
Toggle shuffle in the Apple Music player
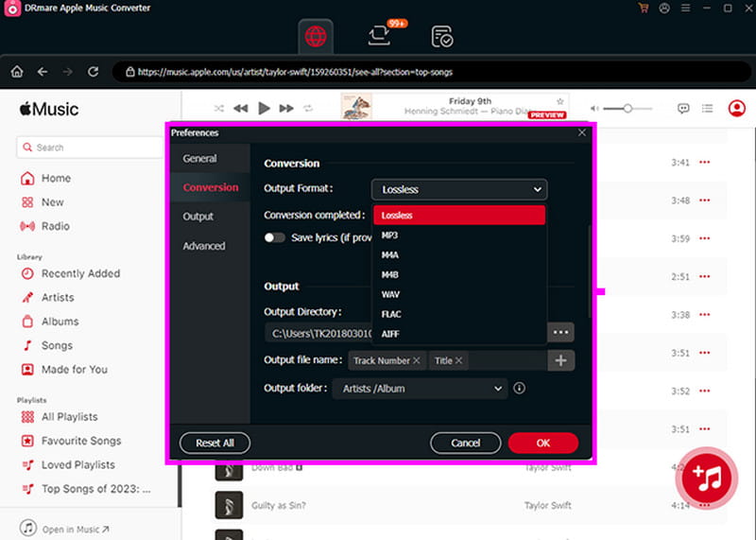(x=219, y=108)
